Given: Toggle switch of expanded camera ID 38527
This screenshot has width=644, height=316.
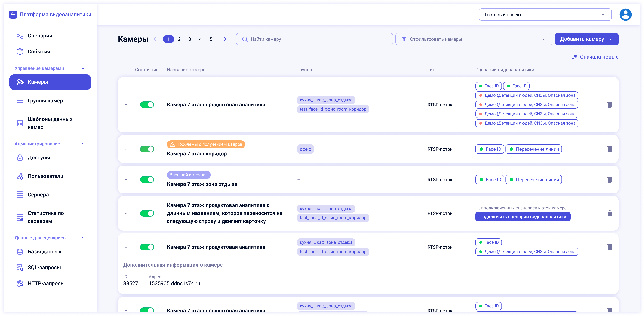Looking at the screenshot, I should [147, 247].
